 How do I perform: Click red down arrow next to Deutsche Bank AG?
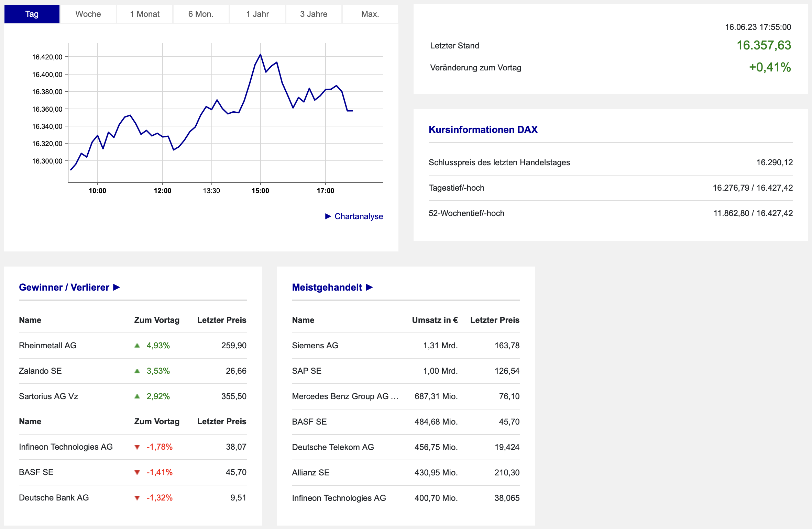point(137,498)
